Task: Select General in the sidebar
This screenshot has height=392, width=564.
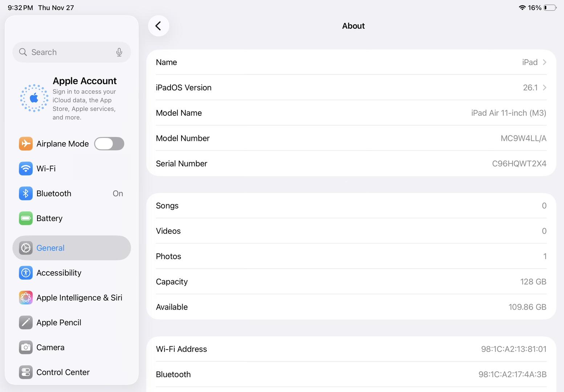Action: 71,248
